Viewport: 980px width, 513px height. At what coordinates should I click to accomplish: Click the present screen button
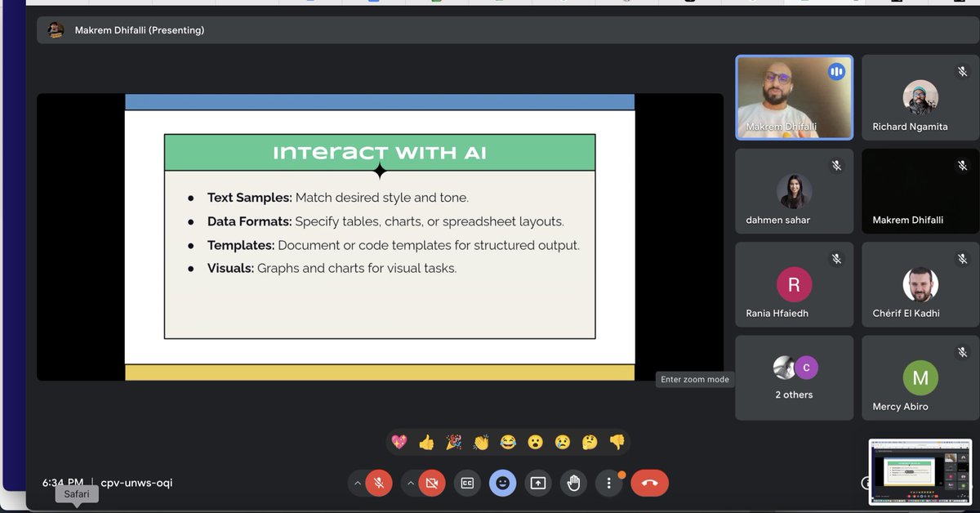coord(537,483)
